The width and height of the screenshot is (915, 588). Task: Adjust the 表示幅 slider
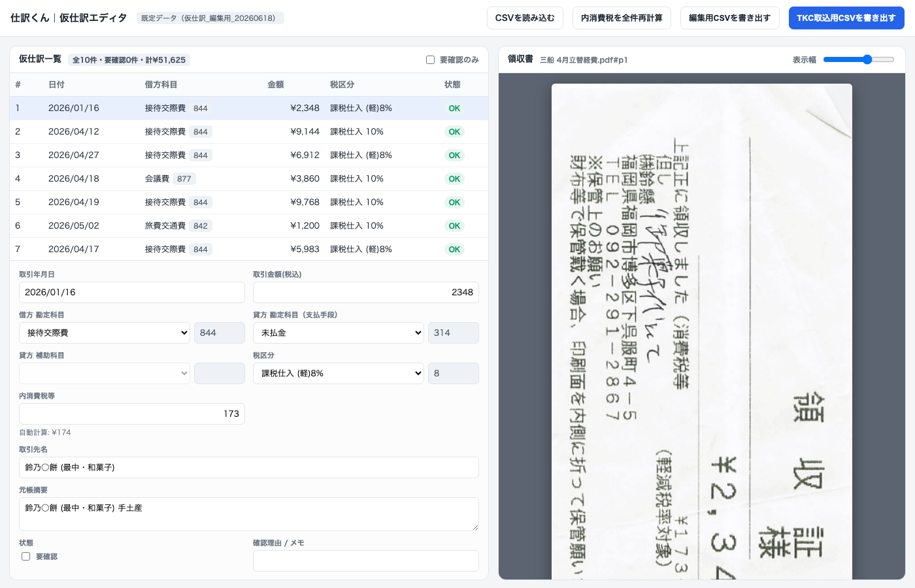(x=859, y=59)
